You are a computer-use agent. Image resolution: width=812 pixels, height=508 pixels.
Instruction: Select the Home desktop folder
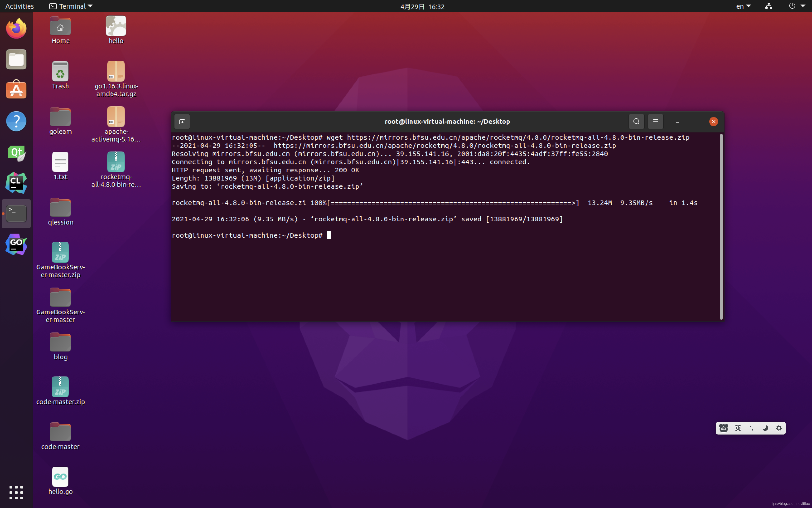[x=60, y=30]
